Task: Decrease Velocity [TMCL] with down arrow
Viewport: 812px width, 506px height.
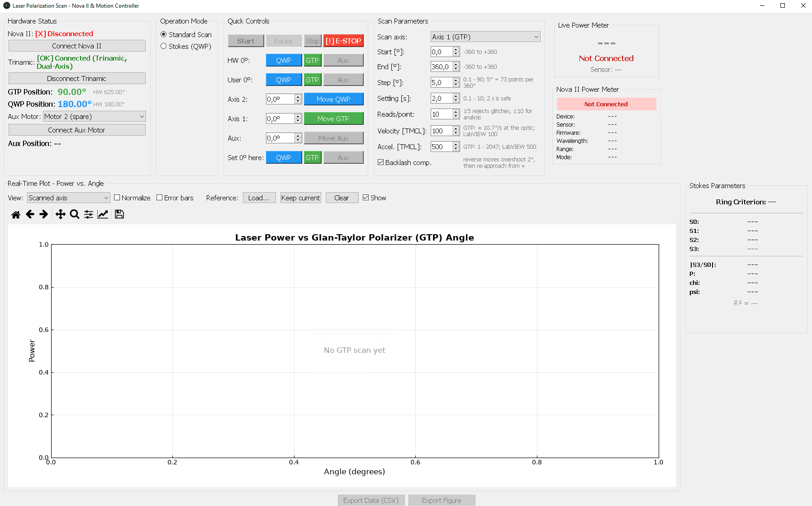Action: [456, 133]
